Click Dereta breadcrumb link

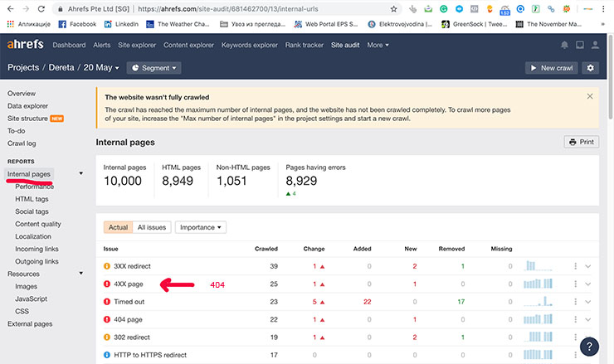pos(61,68)
